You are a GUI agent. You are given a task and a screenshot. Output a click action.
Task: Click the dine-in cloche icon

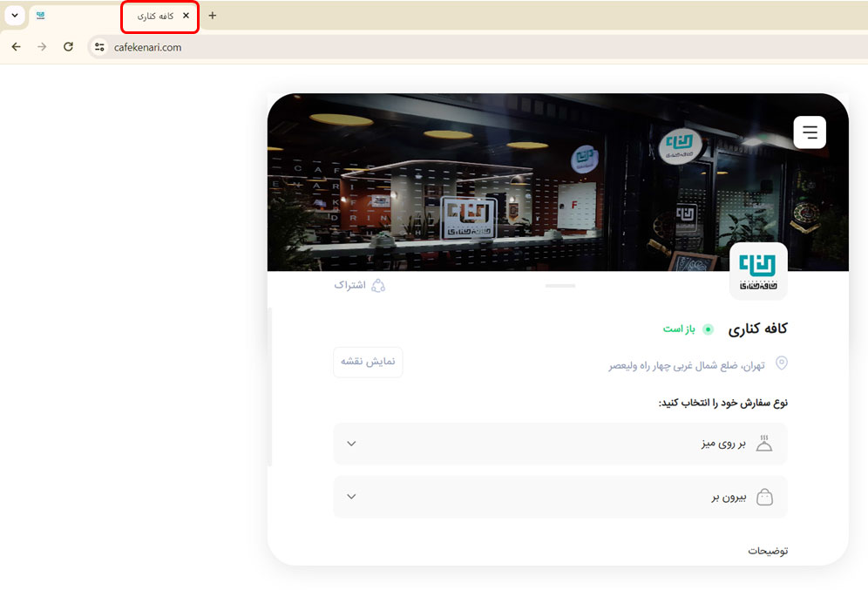click(764, 444)
